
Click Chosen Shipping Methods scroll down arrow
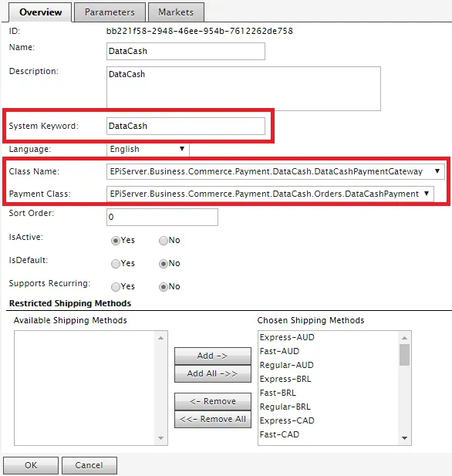405,438
